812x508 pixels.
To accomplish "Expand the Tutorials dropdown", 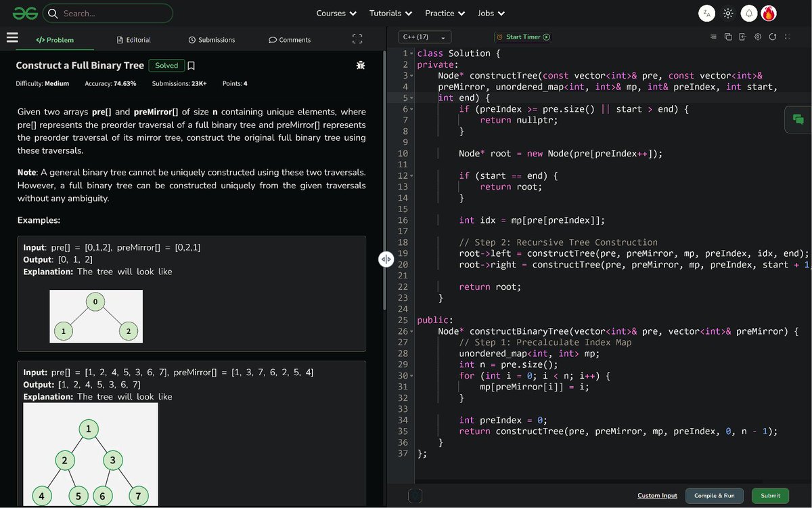I will tap(390, 13).
